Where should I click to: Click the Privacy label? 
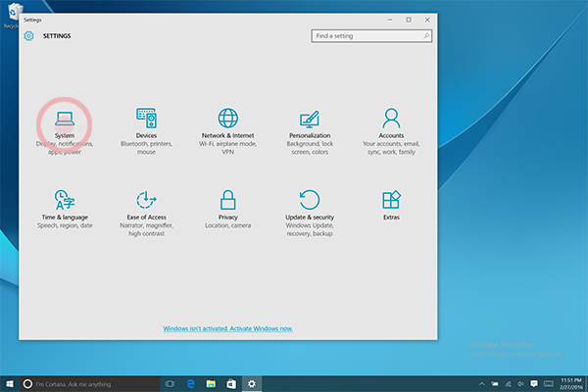[x=228, y=218]
